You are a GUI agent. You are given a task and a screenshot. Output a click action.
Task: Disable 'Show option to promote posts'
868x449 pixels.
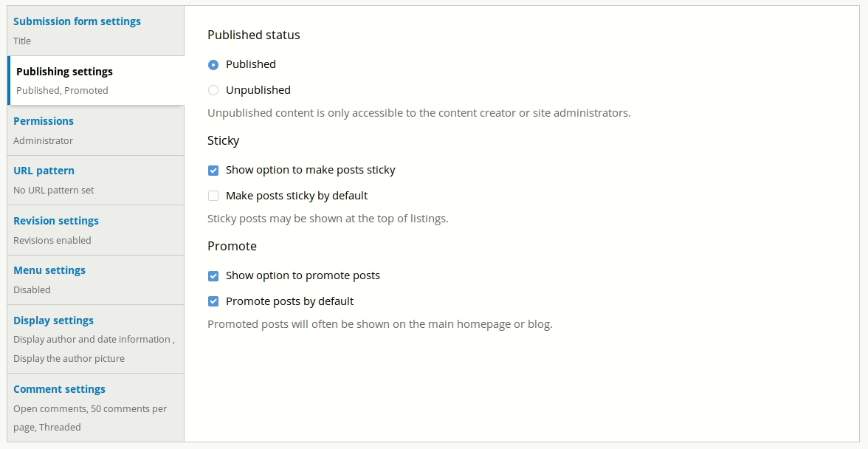click(x=213, y=275)
